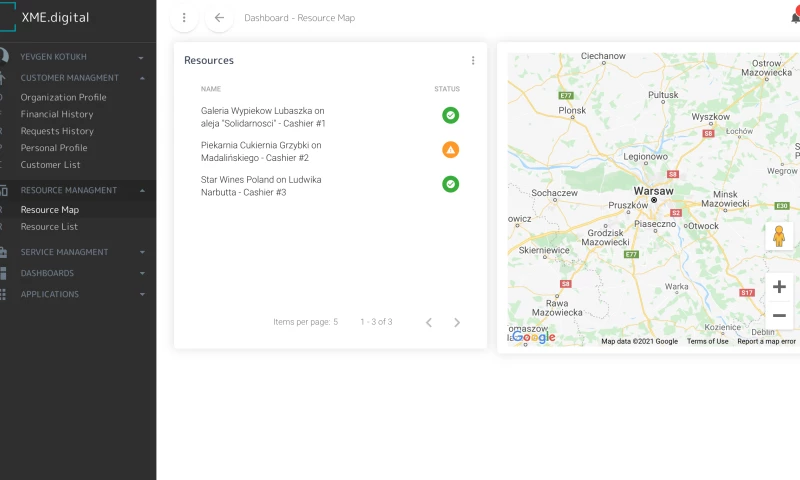The width and height of the screenshot is (800, 480).
Task: Open Resource List in sidebar
Action: [49, 227]
